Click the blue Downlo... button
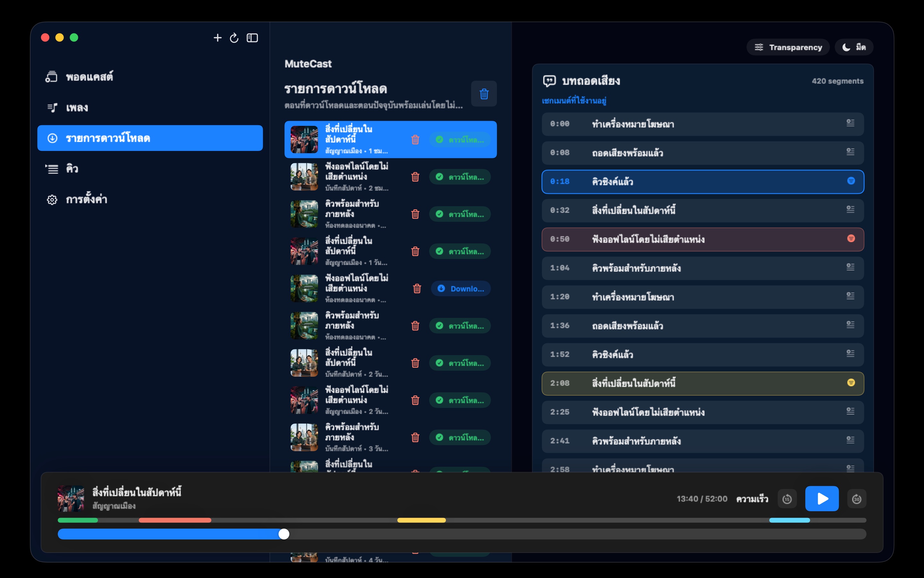924x578 pixels. tap(461, 289)
